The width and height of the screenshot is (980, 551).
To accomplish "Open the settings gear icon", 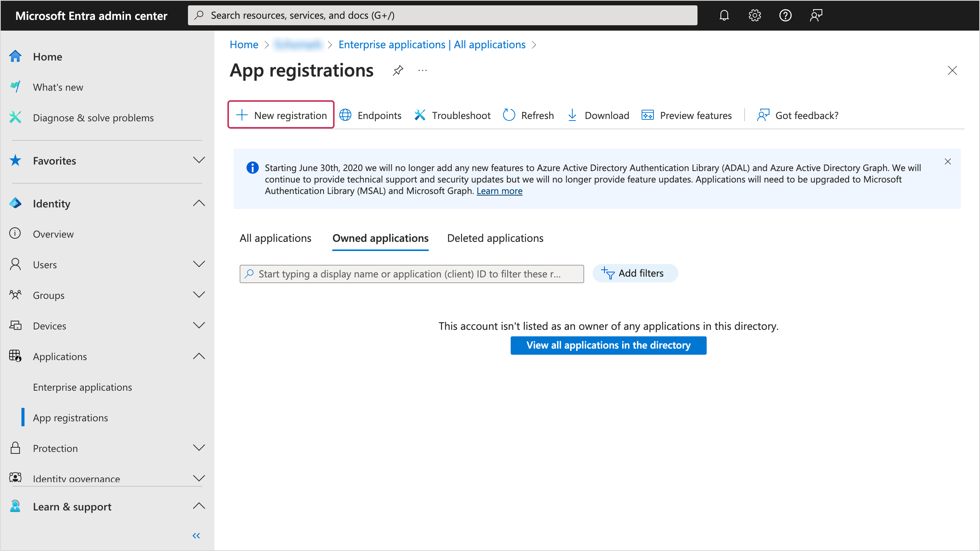I will click(x=755, y=15).
